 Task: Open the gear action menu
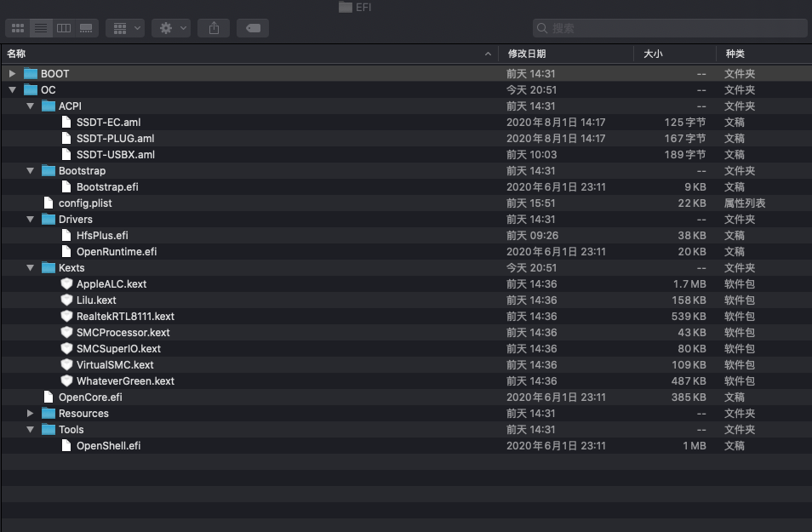pyautogui.click(x=171, y=28)
